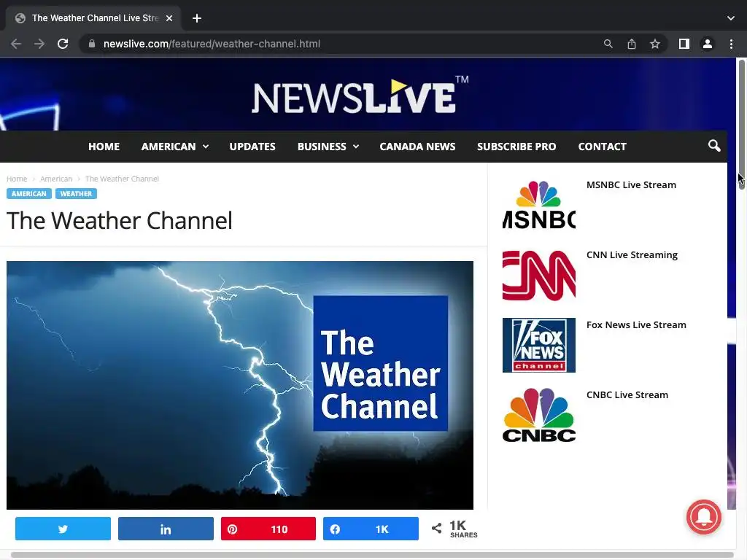Close The Weather Channel tab
747x560 pixels.
(169, 18)
